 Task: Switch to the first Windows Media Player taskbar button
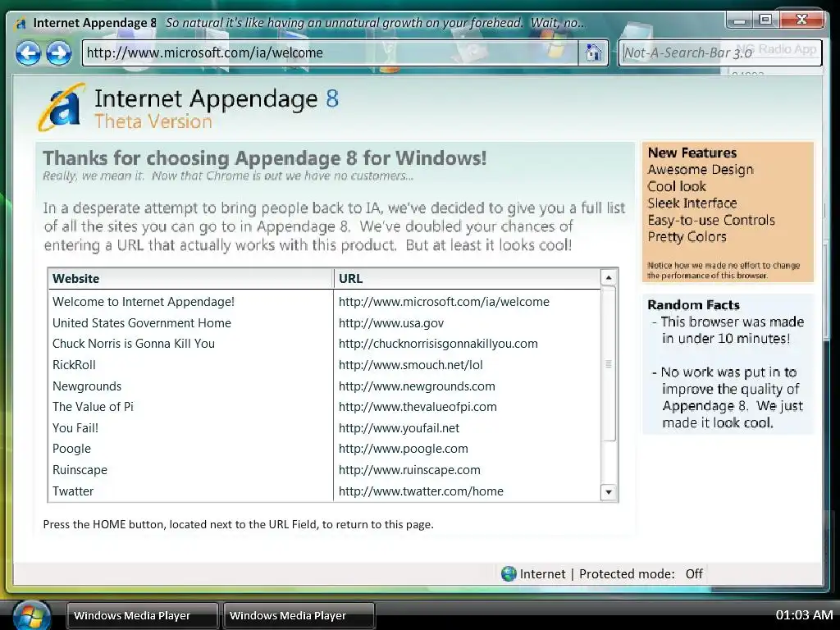(143, 615)
